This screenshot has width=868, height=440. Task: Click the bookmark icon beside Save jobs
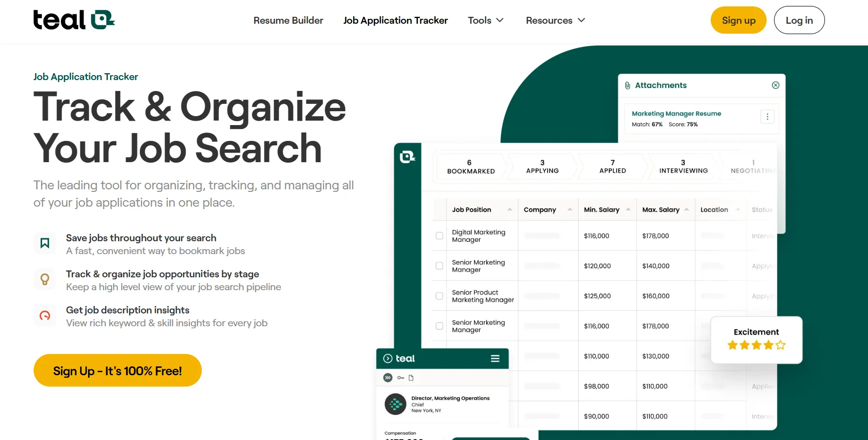tap(45, 243)
